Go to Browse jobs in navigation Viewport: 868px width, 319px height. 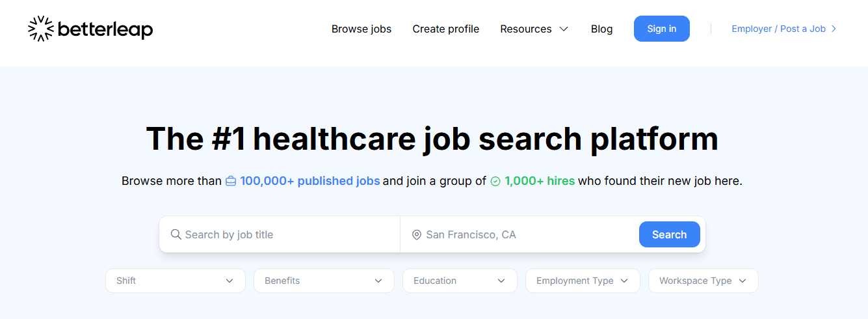point(362,29)
